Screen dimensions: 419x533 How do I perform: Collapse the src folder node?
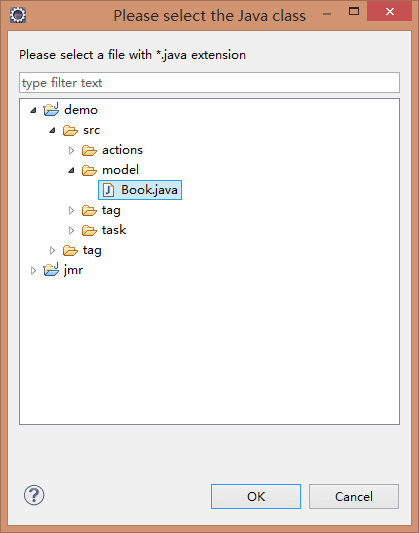[x=52, y=130]
